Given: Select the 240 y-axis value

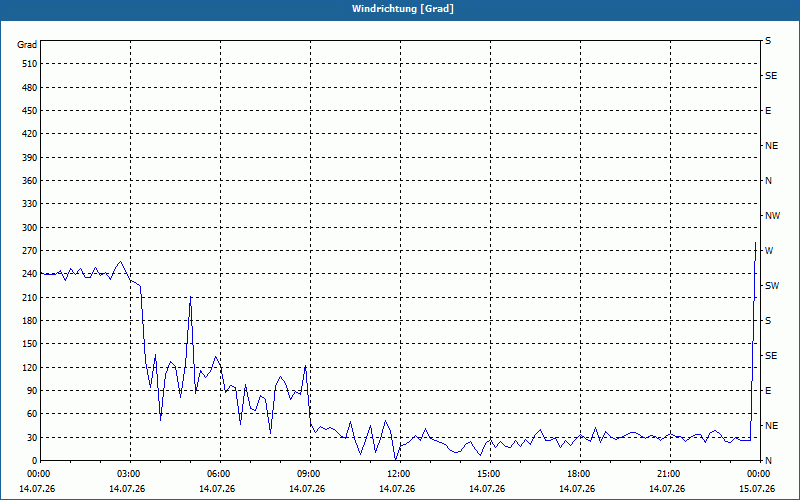Looking at the screenshot, I should pyautogui.click(x=30, y=274).
